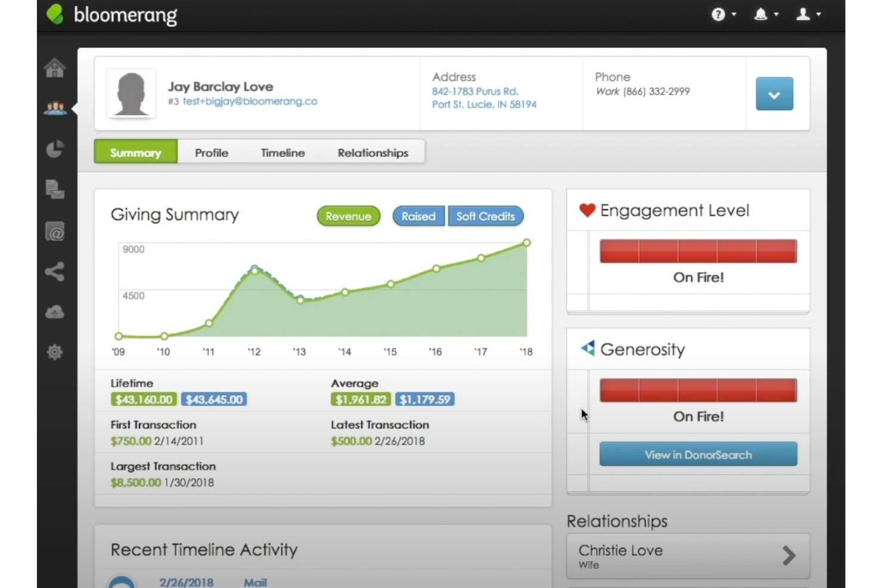Toggle the Revenue chart filter

pos(349,216)
